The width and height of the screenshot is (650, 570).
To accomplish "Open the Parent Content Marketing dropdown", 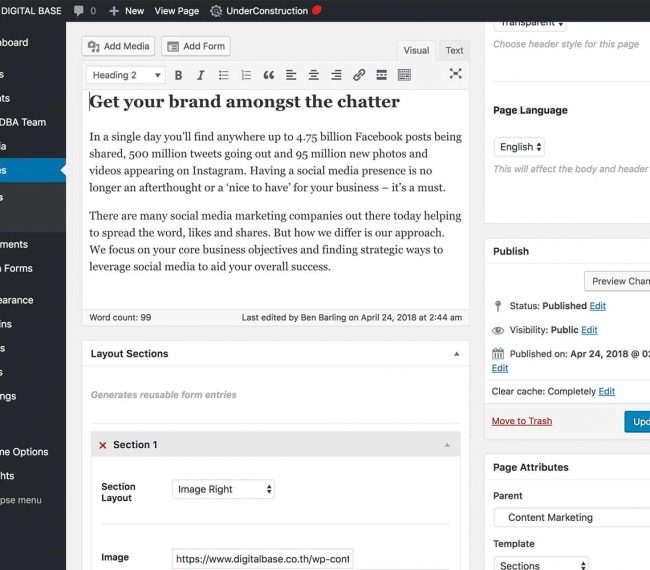I will pyautogui.click(x=572, y=517).
